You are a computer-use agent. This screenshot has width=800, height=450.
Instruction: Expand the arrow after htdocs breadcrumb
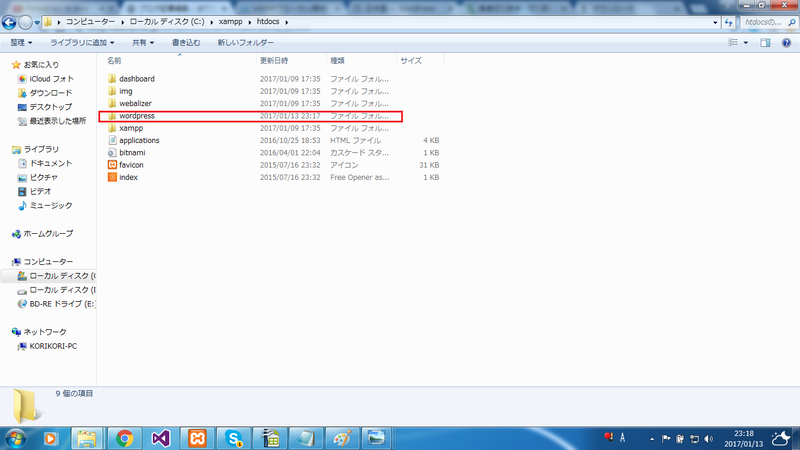tap(287, 22)
